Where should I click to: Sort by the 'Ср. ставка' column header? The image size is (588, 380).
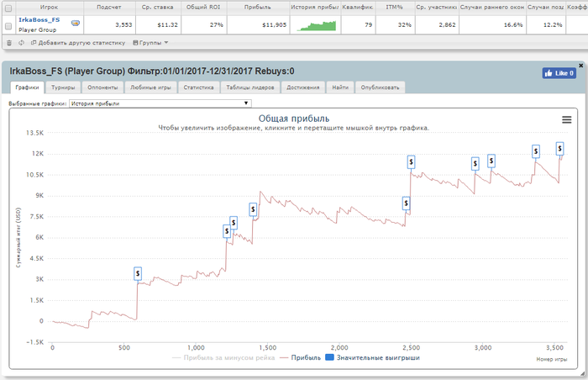158,7
